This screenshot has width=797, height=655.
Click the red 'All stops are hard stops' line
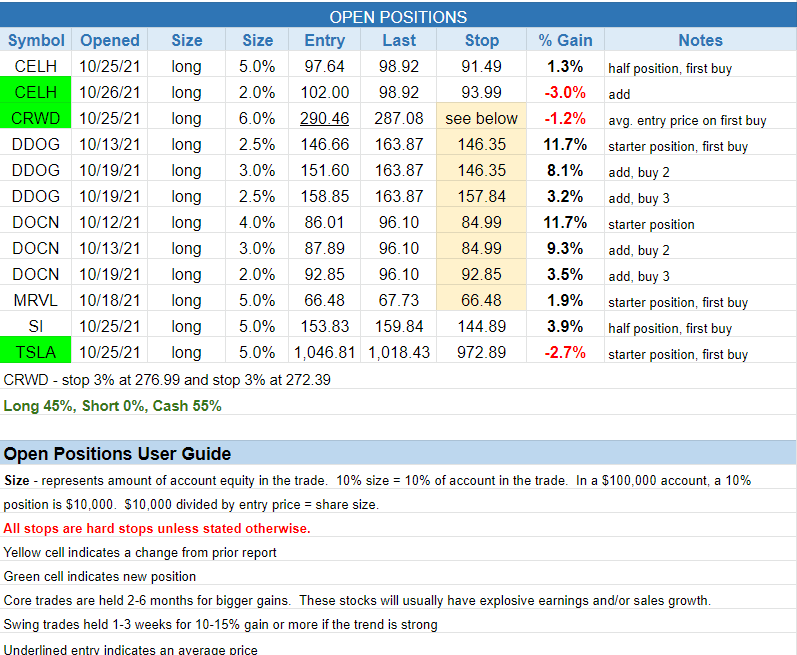click(x=157, y=528)
